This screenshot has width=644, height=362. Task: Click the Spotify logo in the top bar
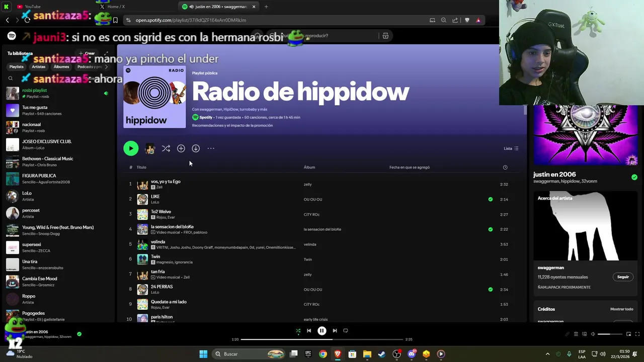12,36
